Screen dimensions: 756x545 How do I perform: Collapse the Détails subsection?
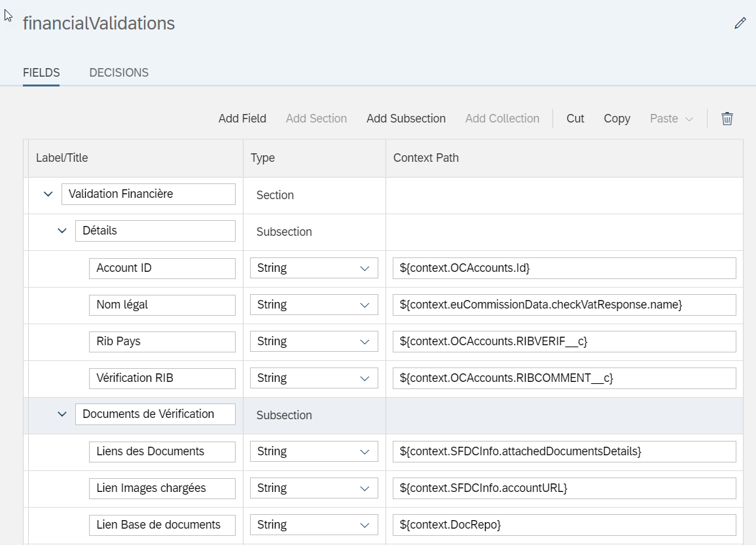(62, 231)
